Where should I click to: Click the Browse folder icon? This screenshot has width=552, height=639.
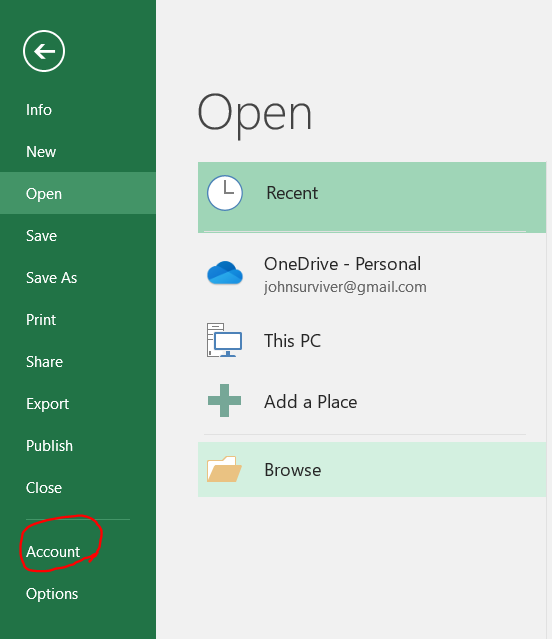coord(224,469)
